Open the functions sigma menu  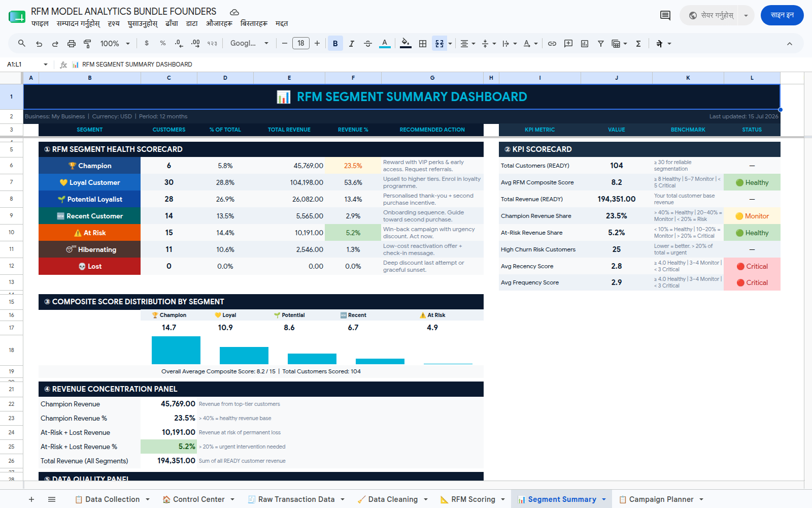638,44
